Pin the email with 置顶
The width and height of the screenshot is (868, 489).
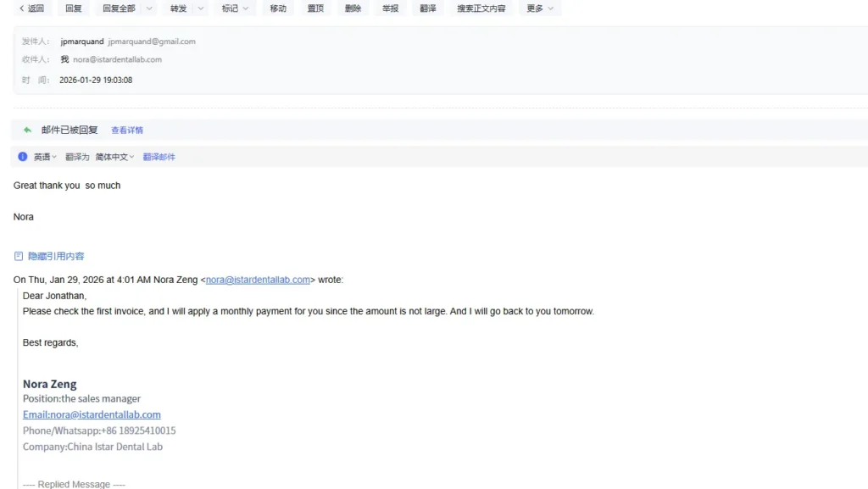(315, 8)
